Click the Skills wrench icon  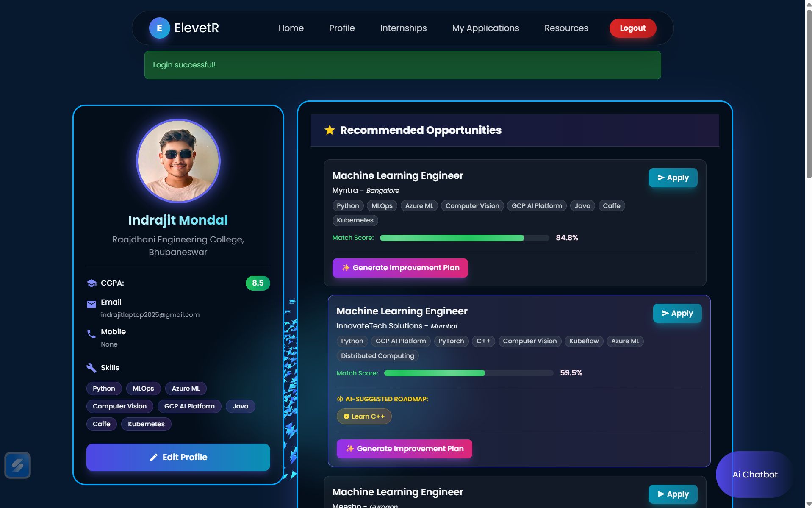tap(91, 368)
